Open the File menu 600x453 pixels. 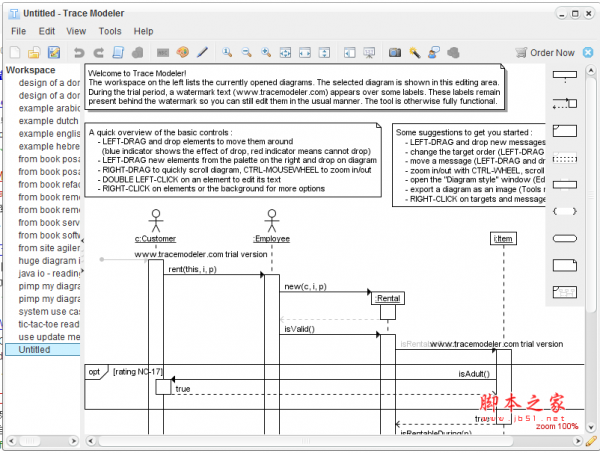18,31
